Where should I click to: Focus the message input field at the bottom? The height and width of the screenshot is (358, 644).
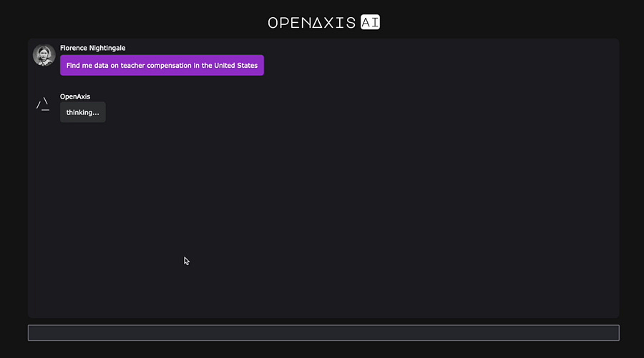(323, 332)
